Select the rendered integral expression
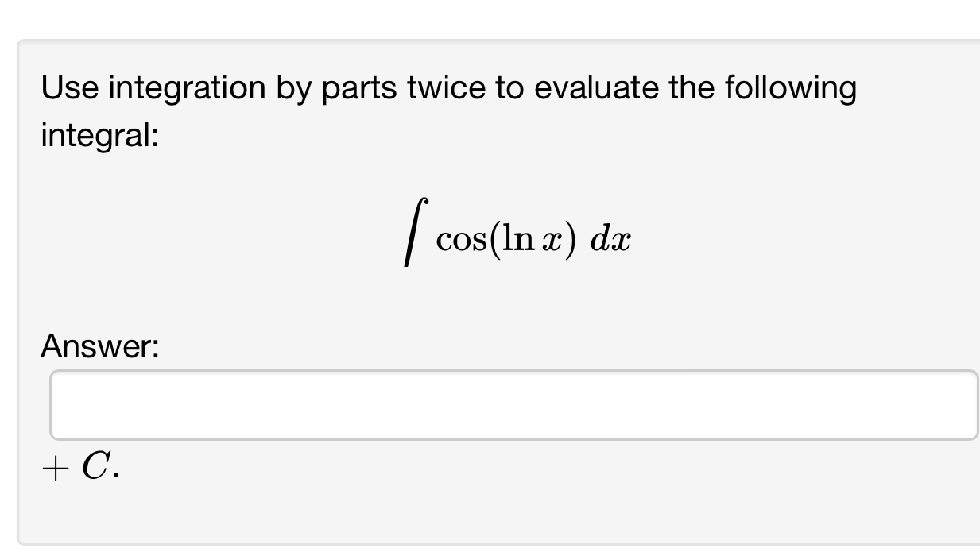This screenshot has height=552, width=980. click(517, 233)
